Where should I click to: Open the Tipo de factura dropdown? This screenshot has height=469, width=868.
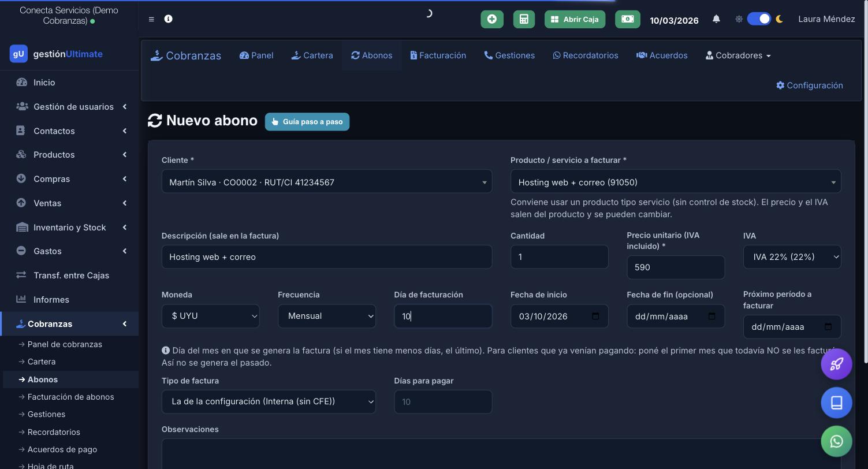pos(269,402)
